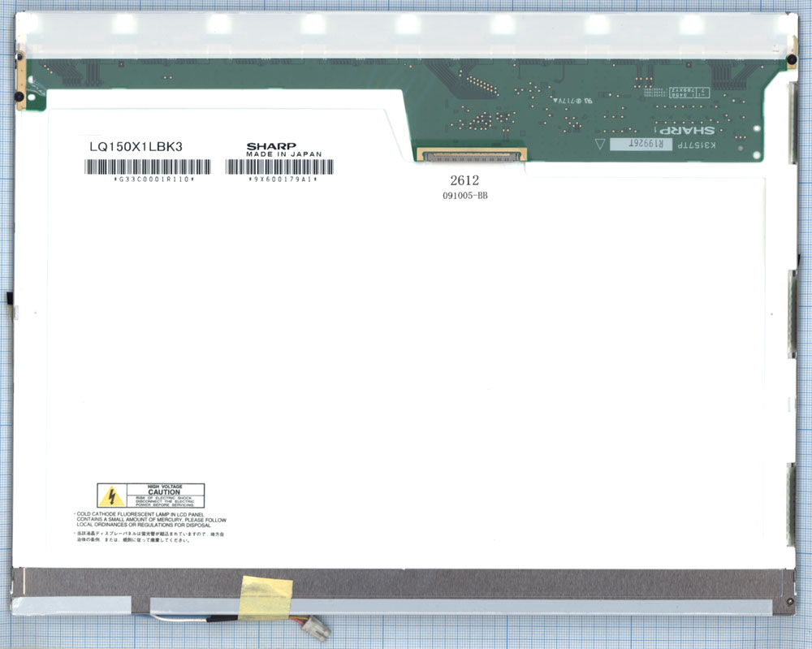Click the LQ150X1LBK3 model number text

click(x=136, y=146)
